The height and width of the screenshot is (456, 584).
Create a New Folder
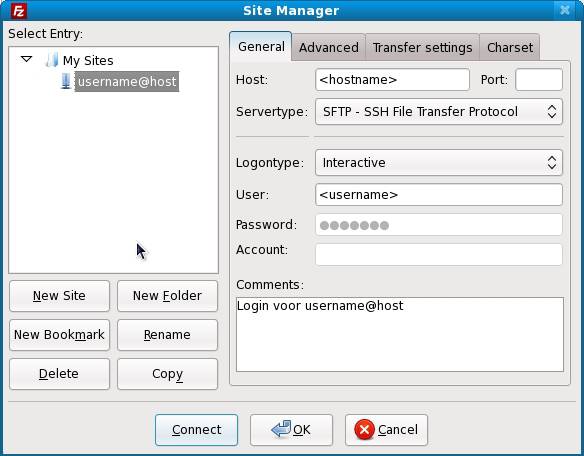point(167,296)
